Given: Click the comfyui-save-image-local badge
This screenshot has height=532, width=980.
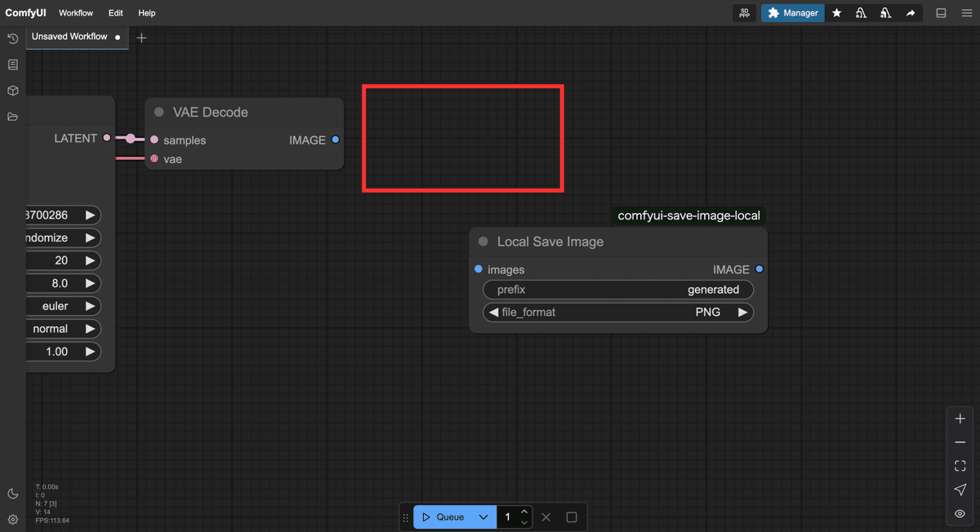Looking at the screenshot, I should pyautogui.click(x=689, y=216).
